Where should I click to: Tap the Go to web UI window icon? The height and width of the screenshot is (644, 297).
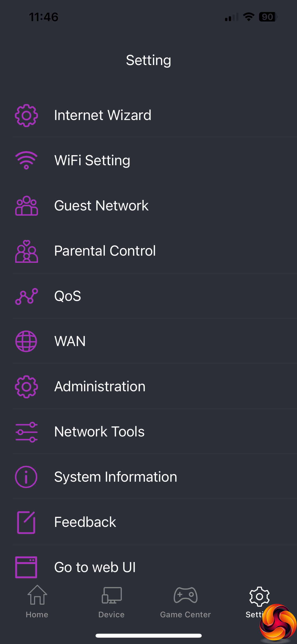click(x=26, y=567)
